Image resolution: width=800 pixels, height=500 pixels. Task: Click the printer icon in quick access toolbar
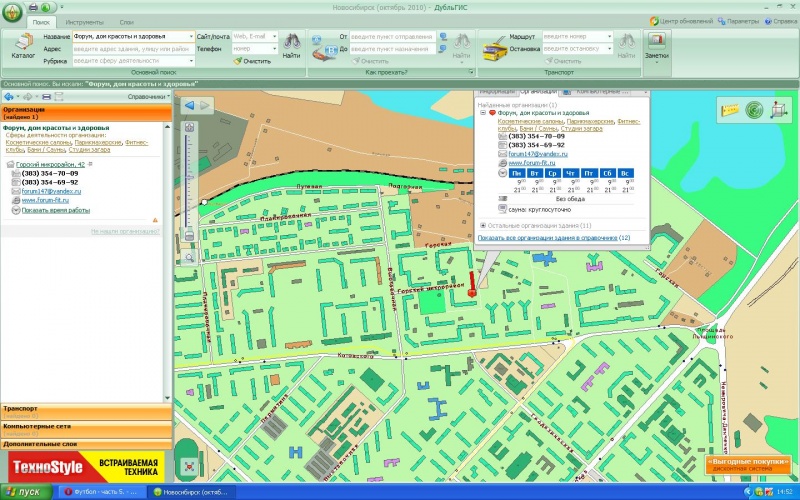[33, 7]
